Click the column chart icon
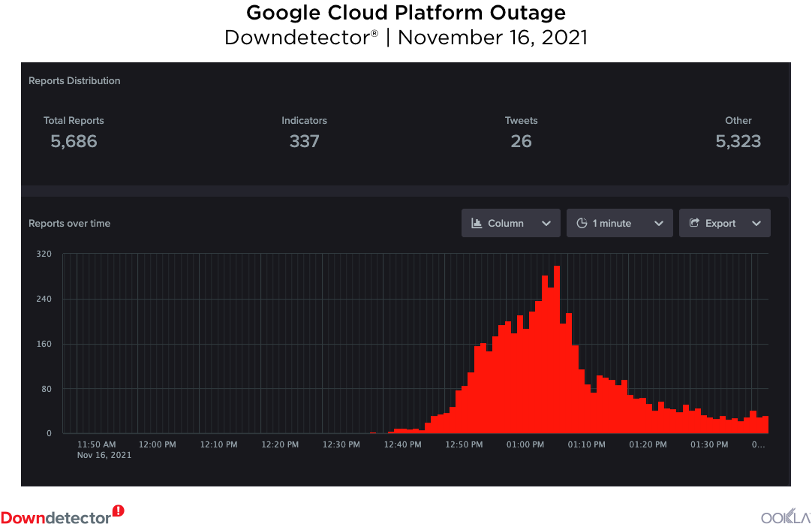This screenshot has width=812, height=530. [477, 223]
